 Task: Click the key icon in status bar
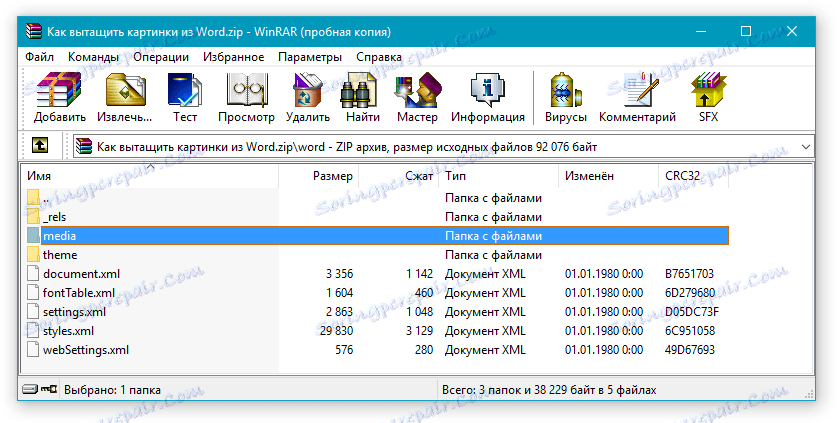coord(49,389)
